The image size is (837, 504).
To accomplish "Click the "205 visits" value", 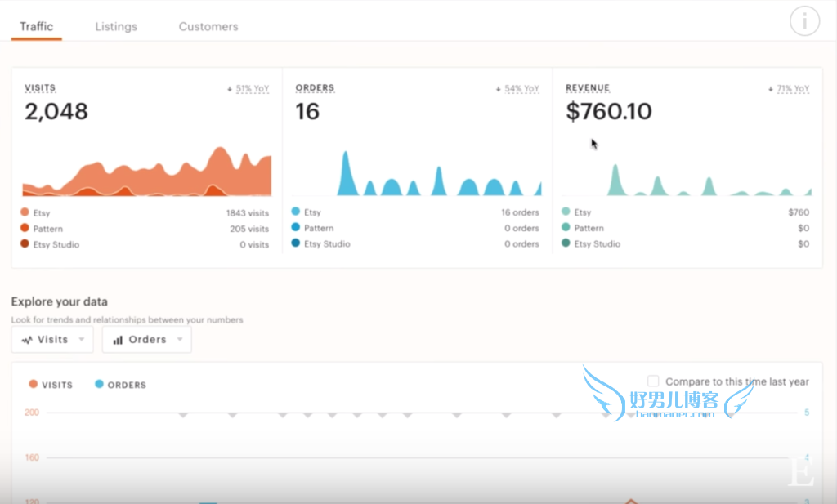I will [x=249, y=229].
